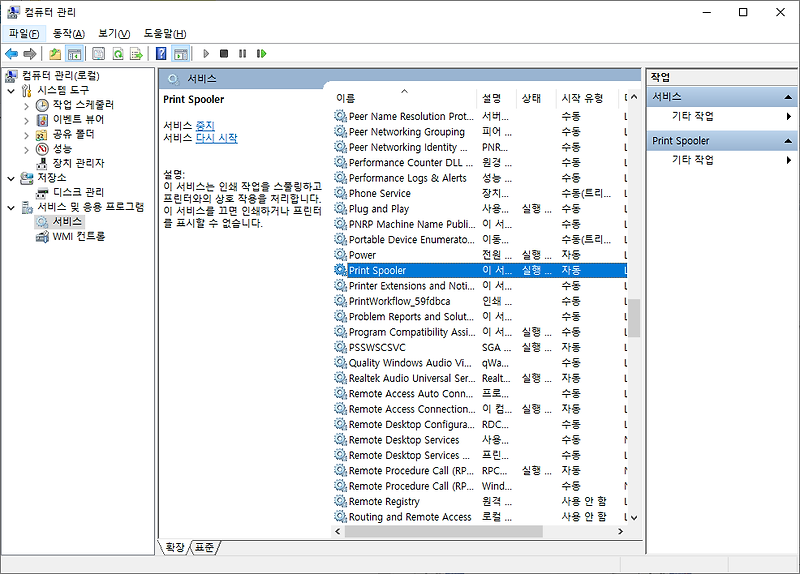Sort by the 상태 column header
The width and height of the screenshot is (800, 574).
tap(536, 98)
